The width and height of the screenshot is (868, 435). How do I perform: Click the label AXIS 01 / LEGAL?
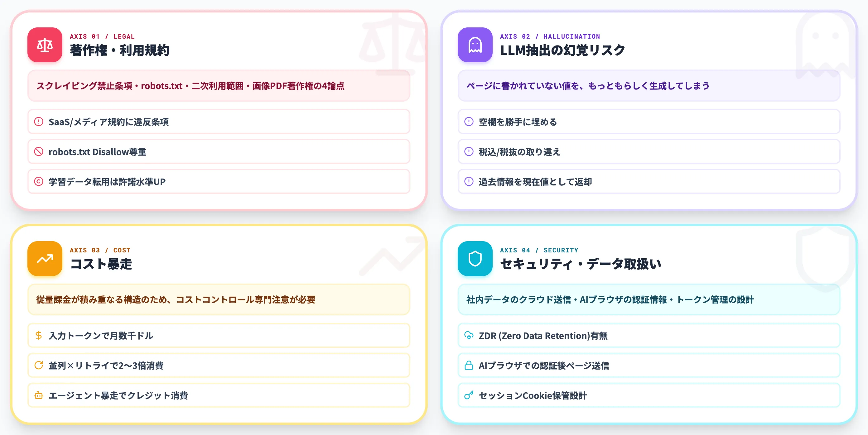pyautogui.click(x=102, y=36)
